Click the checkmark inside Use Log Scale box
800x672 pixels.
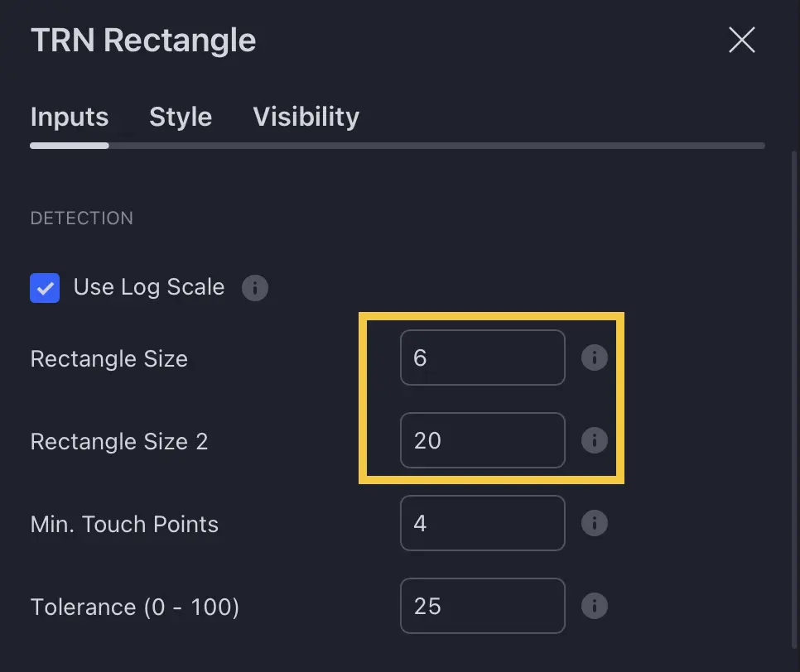(45, 288)
